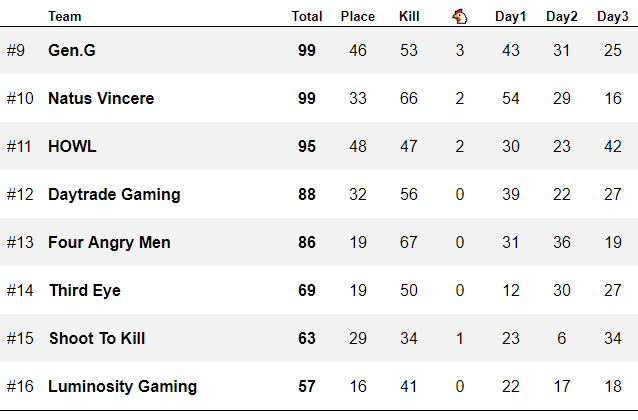The image size is (638, 420).
Task: Click the chicken dinner icon column header
Action: [459, 16]
